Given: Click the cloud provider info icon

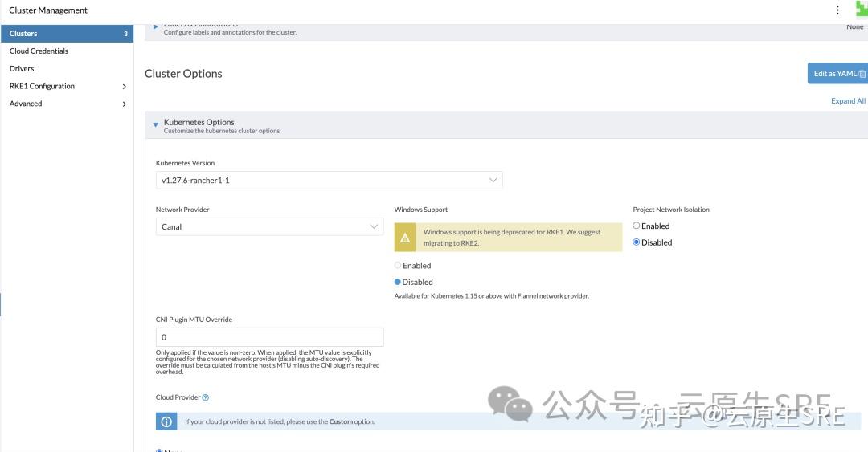Looking at the screenshot, I should (166, 421).
